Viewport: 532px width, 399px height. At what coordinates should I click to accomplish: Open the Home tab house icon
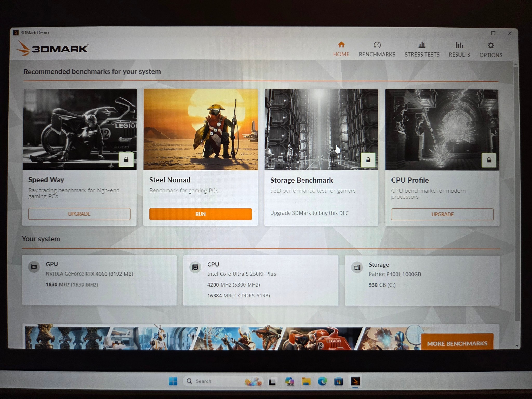tap(341, 45)
